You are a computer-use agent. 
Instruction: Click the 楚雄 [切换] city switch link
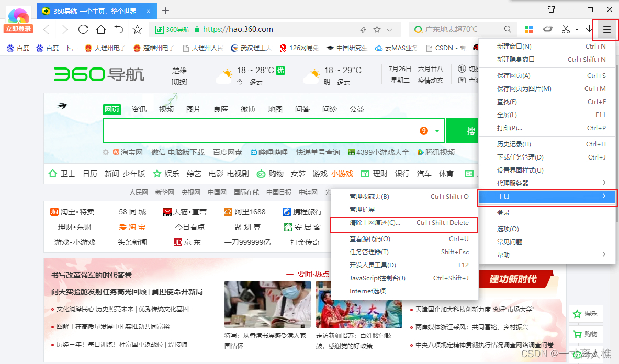[x=179, y=82]
